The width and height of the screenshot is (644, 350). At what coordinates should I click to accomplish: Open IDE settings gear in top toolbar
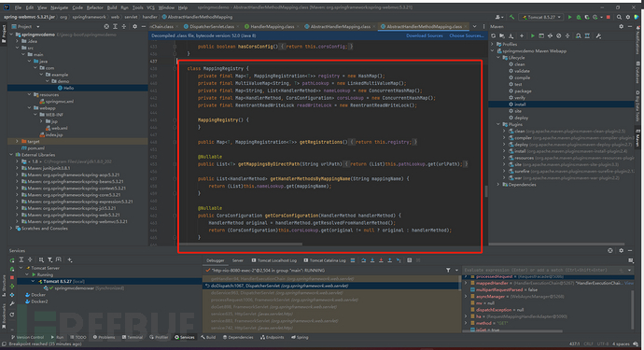tap(627, 17)
